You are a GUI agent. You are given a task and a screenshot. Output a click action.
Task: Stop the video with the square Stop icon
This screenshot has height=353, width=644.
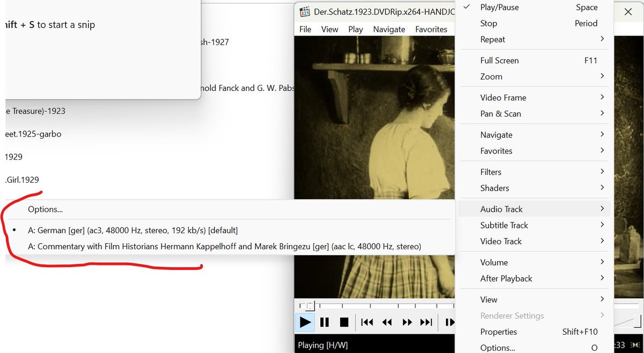[345, 322]
